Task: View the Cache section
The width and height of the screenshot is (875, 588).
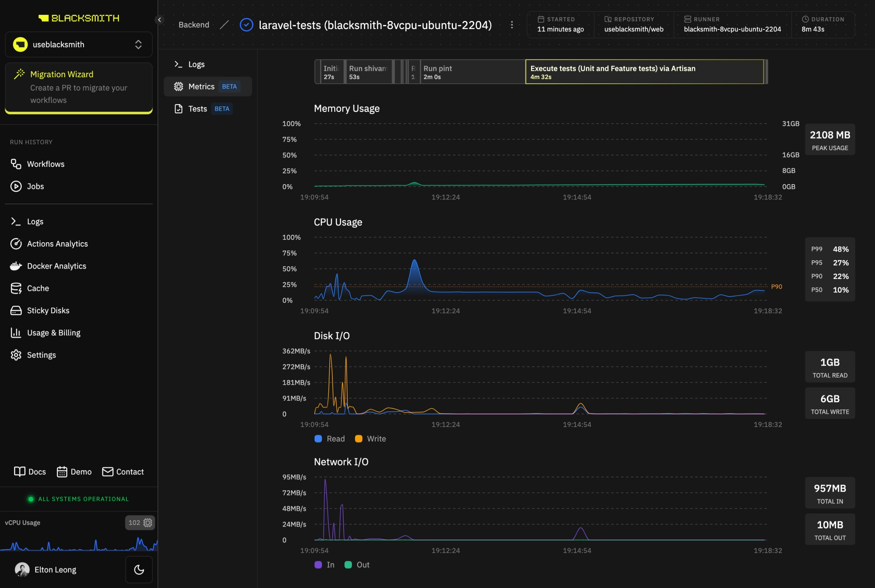Action: [37, 288]
